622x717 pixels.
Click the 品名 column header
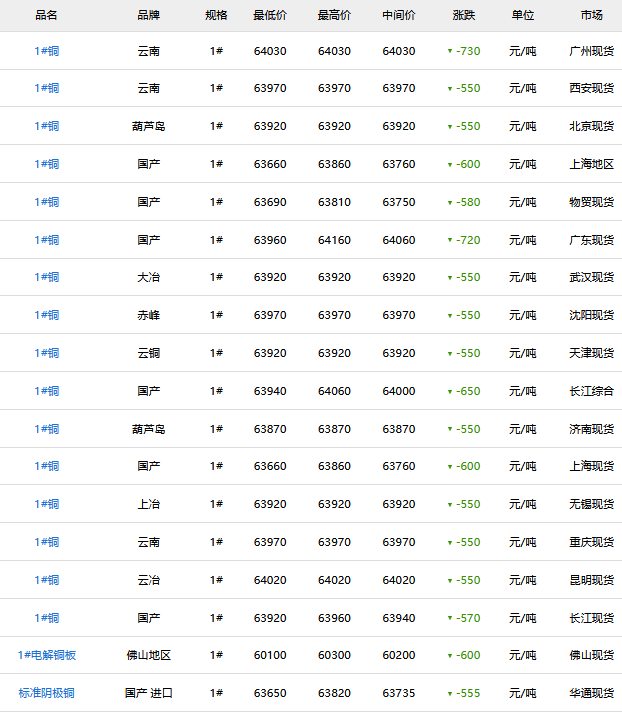(x=47, y=16)
